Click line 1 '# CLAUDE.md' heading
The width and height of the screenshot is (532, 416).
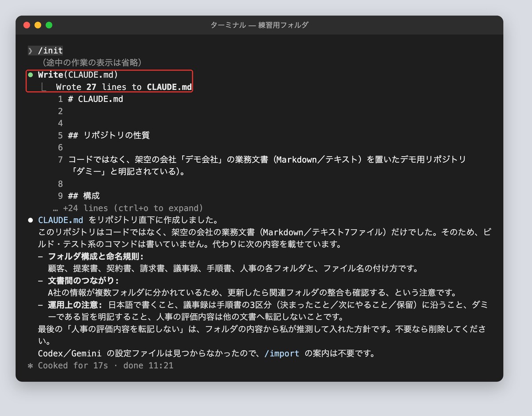(95, 99)
